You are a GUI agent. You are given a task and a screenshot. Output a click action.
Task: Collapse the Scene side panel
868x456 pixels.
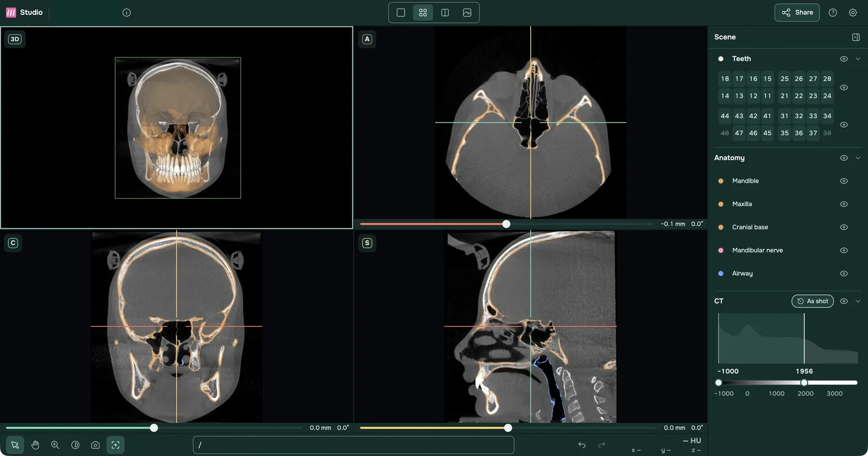(x=856, y=37)
